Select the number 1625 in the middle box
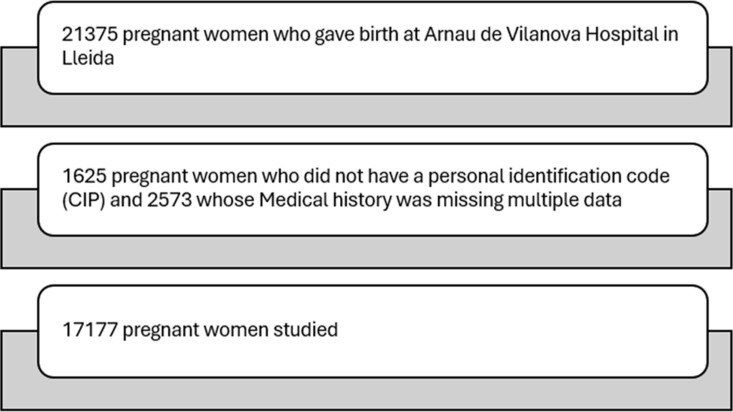 [85, 176]
